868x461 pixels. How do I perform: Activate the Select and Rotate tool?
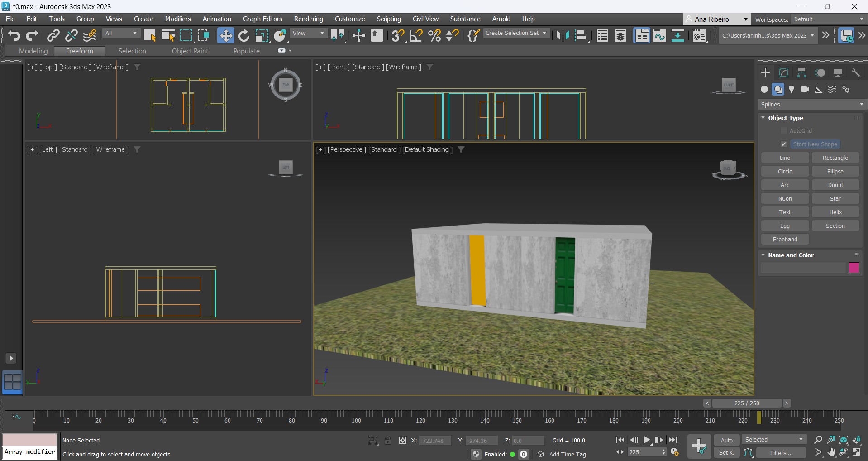244,35
